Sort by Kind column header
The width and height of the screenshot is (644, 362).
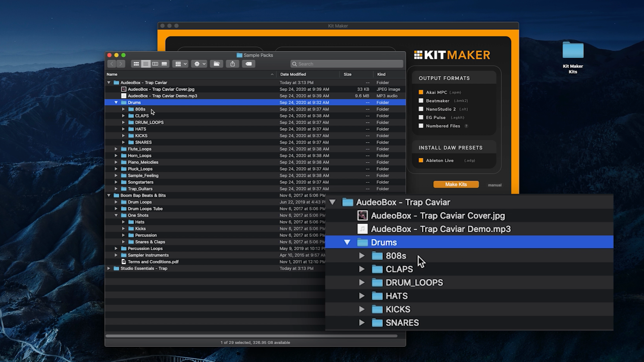[389, 74]
